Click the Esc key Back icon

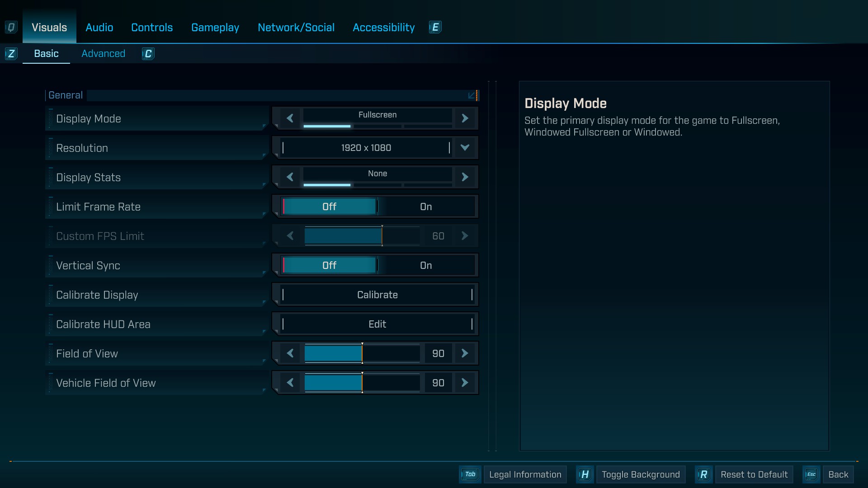(x=811, y=474)
